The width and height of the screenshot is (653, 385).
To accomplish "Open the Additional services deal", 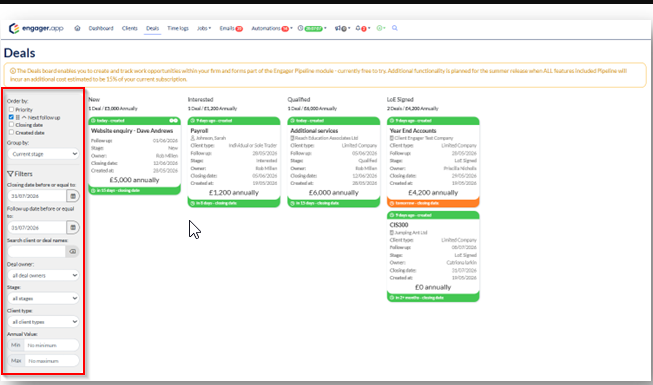I will [x=314, y=131].
